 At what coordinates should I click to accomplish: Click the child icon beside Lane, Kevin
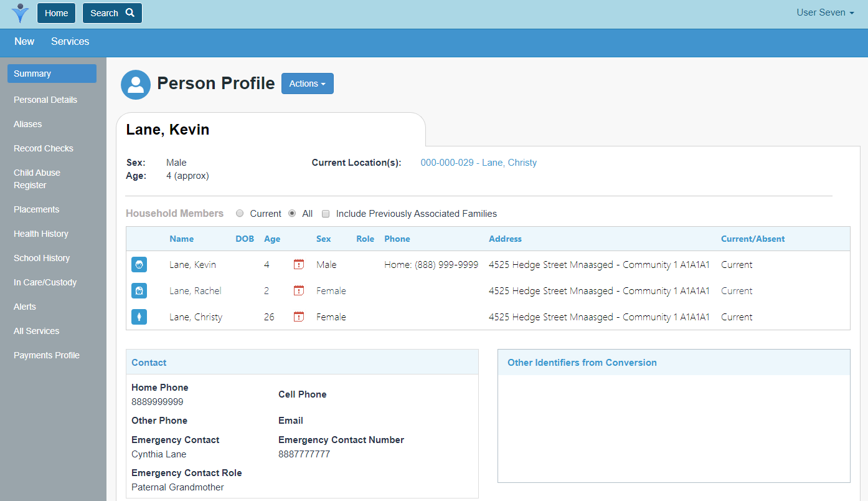(139, 265)
